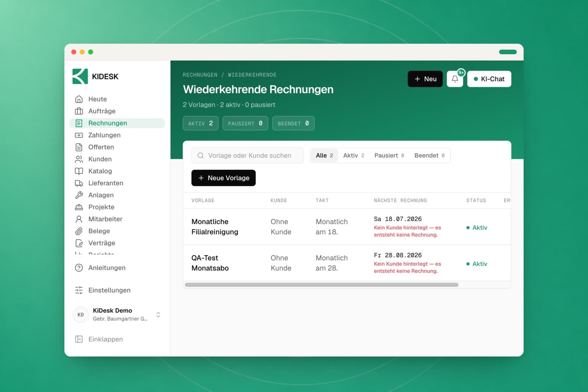This screenshot has height=392, width=588.
Task: Click the Aufträge briefcase icon
Action: point(79,111)
